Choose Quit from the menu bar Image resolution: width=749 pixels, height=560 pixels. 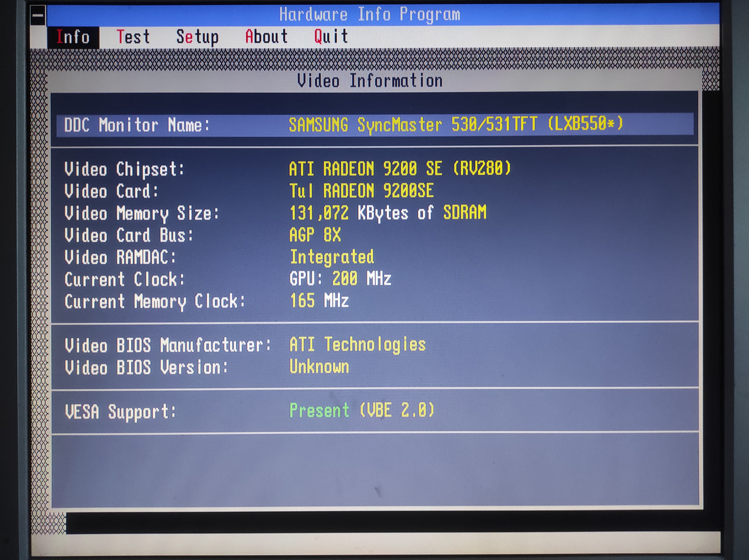pyautogui.click(x=331, y=37)
